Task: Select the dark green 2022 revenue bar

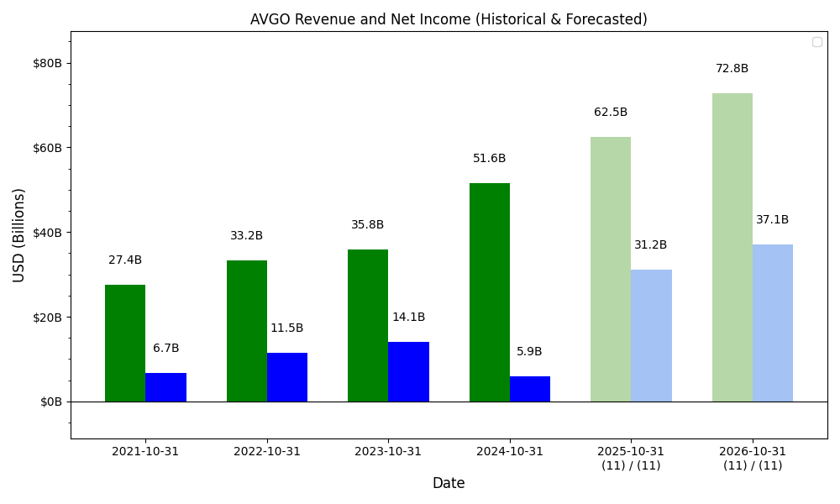Action: click(x=246, y=331)
